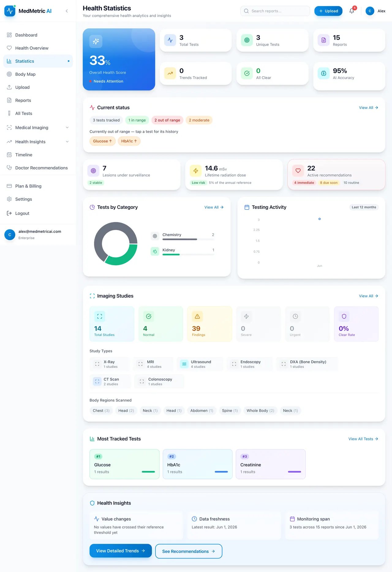The image size is (392, 572).
Task: Collapse the sidebar with the chevron
Action: [67, 11]
